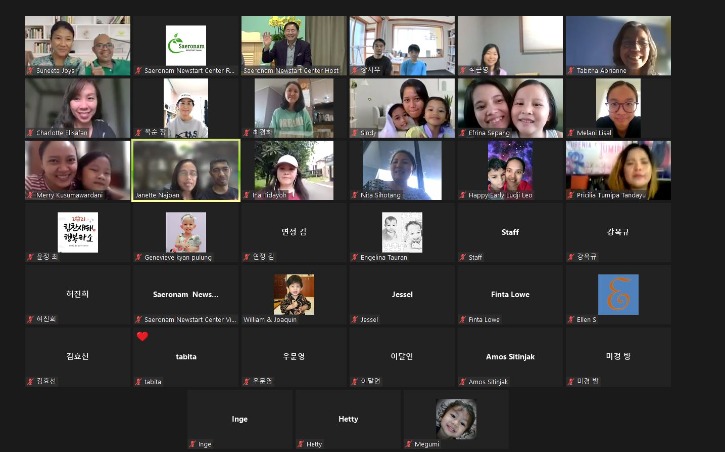Viewport: 725px width, 452px height.
Task: Click the muted mic icon beside Inge
Action: [193, 444]
